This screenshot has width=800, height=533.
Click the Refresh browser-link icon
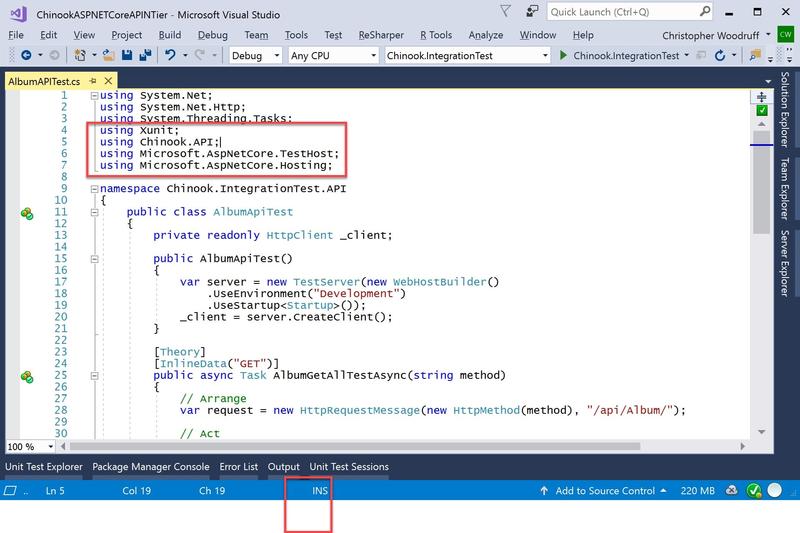pos(720,55)
